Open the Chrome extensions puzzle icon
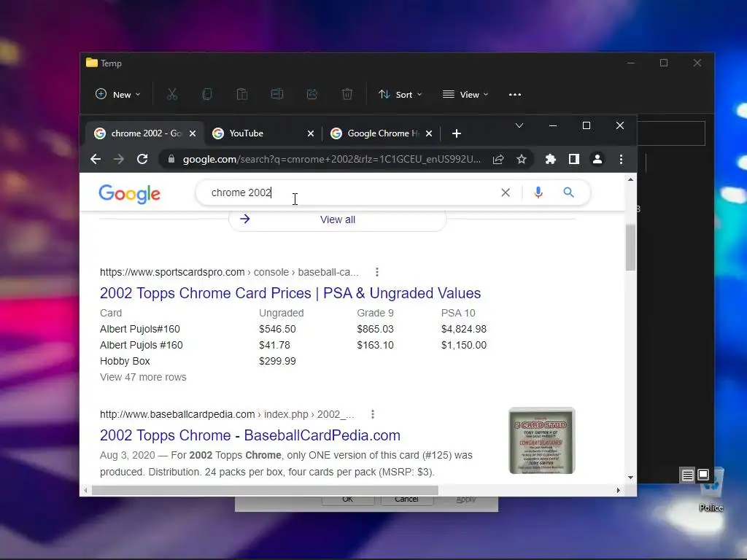 point(551,159)
